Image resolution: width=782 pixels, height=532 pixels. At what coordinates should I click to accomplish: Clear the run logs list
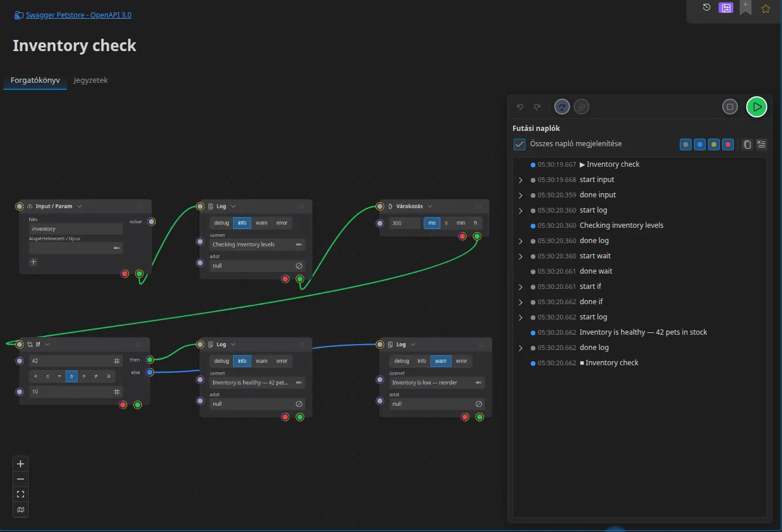click(x=761, y=144)
